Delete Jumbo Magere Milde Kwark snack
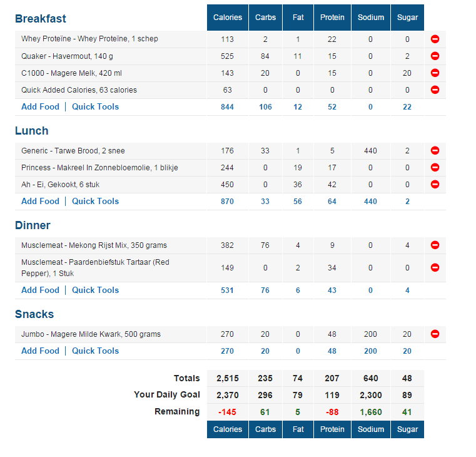Screen dimensions: 476x457 tap(435, 334)
